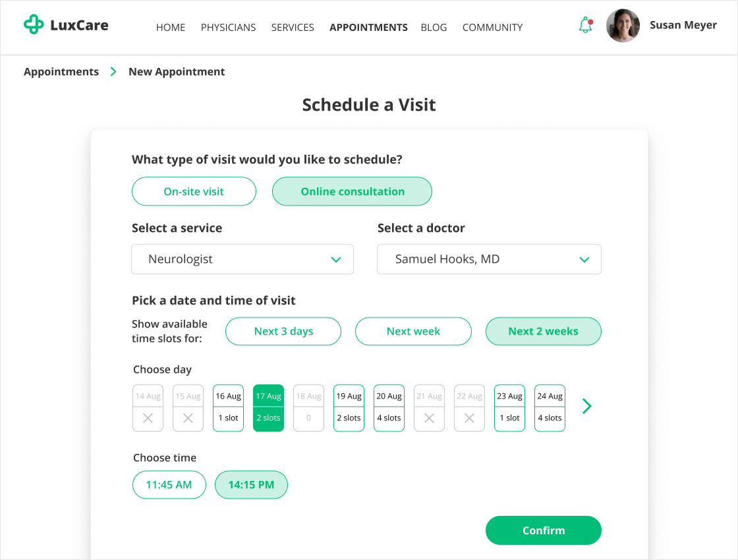The image size is (738, 560).
Task: Go back to Appointments breadcrumb link
Action: pos(61,72)
